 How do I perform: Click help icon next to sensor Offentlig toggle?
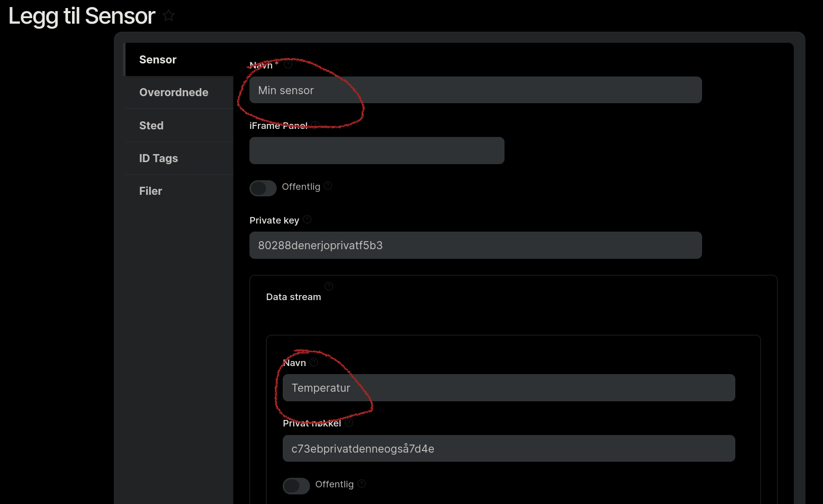click(328, 186)
